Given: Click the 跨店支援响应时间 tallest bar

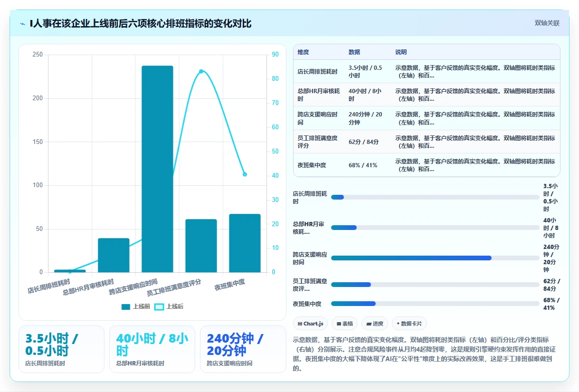Looking at the screenshot, I should pos(157,169).
